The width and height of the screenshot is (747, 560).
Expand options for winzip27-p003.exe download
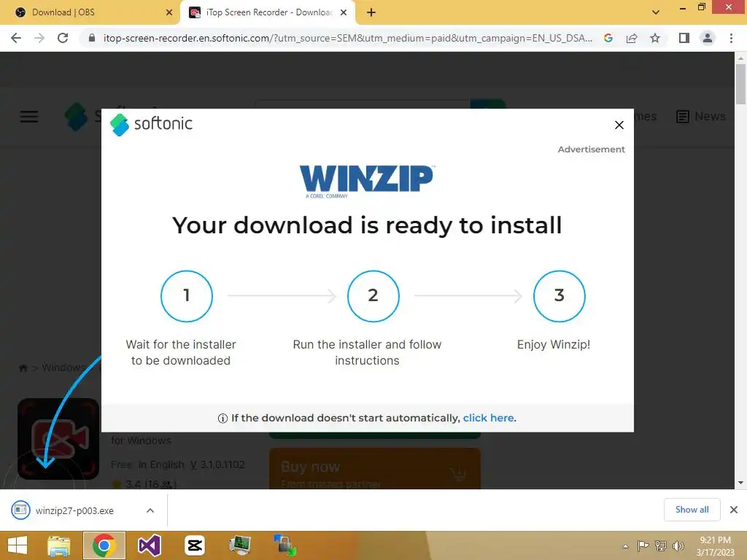(150, 510)
